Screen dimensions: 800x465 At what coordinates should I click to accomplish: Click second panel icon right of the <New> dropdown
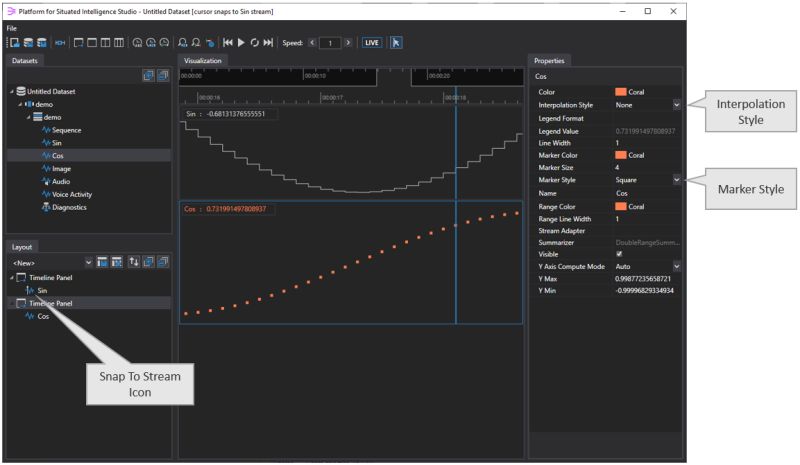pyautogui.click(x=117, y=262)
